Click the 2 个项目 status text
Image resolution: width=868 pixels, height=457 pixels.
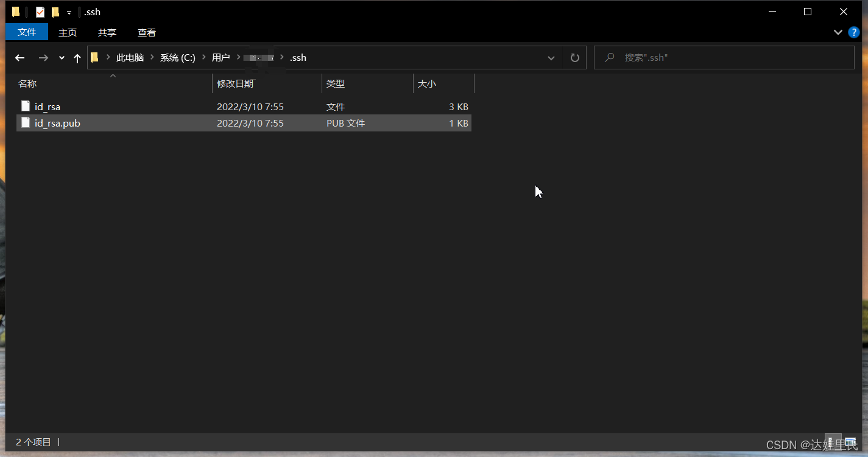click(34, 442)
